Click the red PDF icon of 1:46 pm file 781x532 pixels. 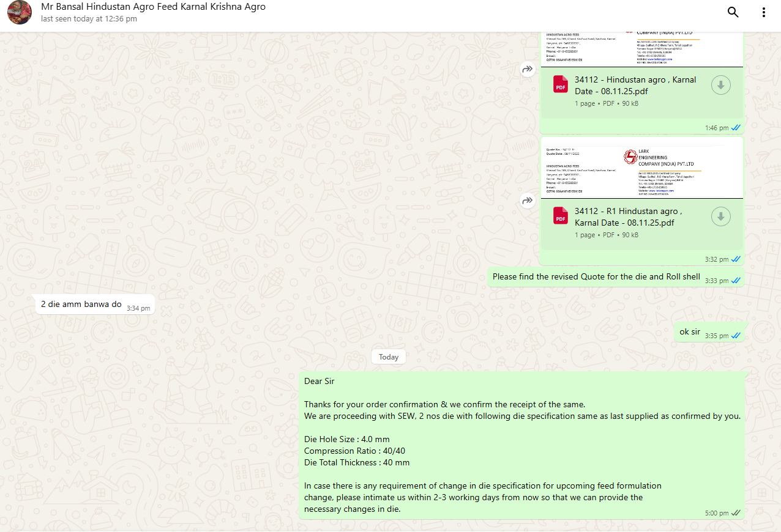click(x=561, y=84)
